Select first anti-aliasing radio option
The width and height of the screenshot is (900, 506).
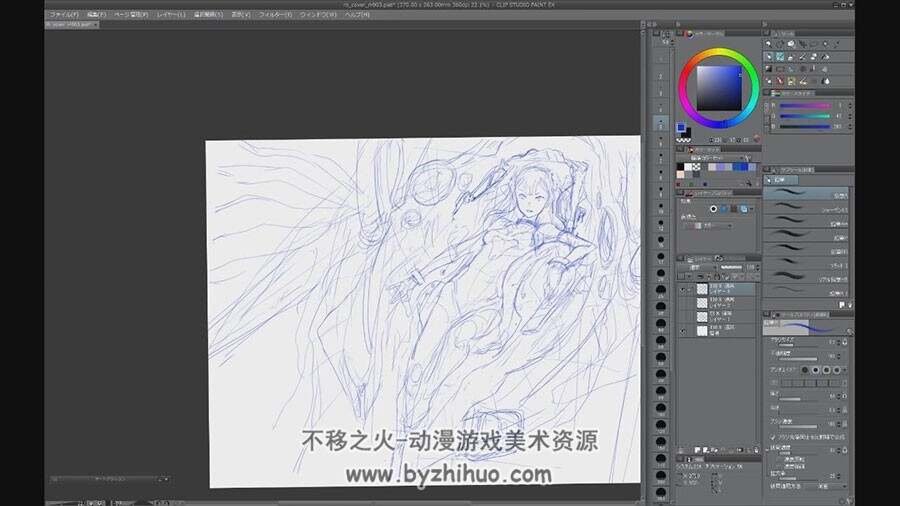805,371
